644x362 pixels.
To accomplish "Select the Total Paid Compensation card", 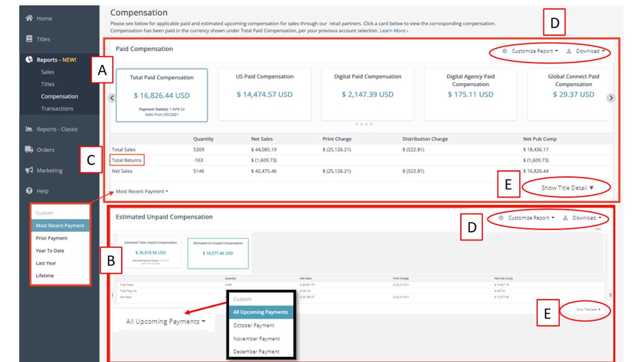I will point(162,95).
